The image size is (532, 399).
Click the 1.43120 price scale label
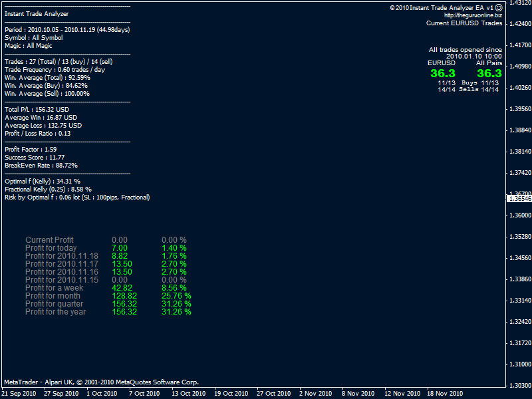tap(519, 3)
